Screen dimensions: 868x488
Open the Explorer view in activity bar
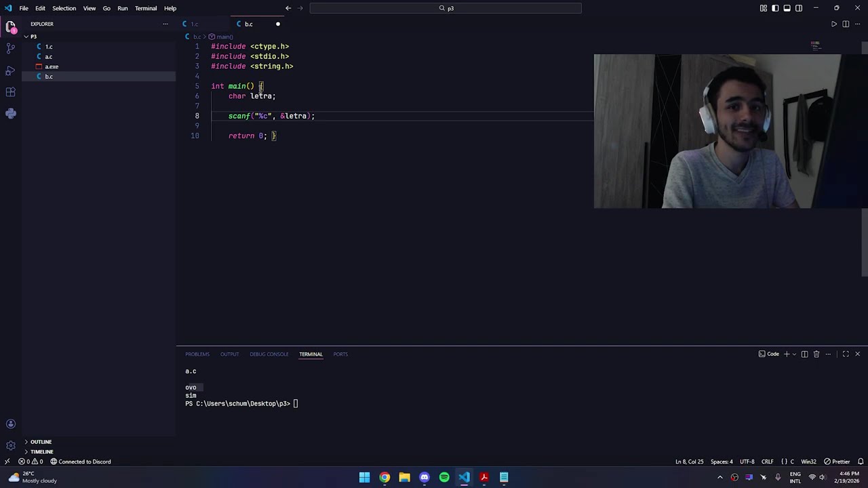click(10, 27)
